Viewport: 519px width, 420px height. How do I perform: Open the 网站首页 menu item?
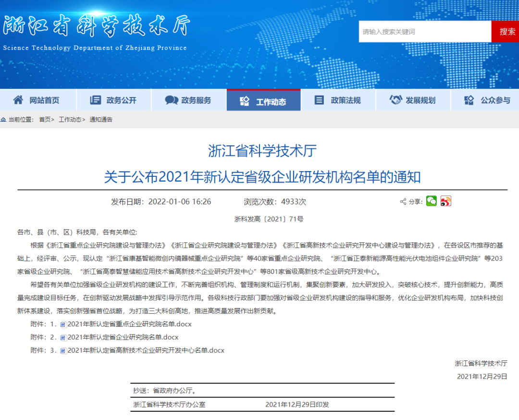pyautogui.click(x=38, y=100)
